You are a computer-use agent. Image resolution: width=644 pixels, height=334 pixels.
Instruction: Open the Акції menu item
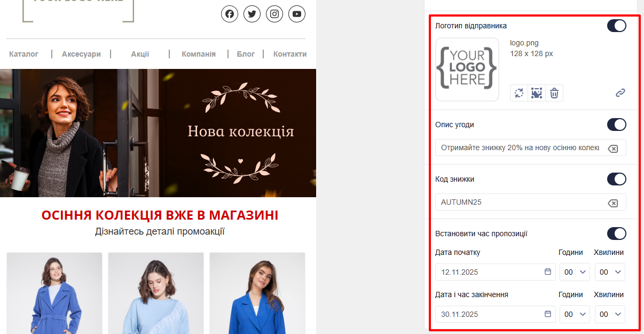[140, 54]
